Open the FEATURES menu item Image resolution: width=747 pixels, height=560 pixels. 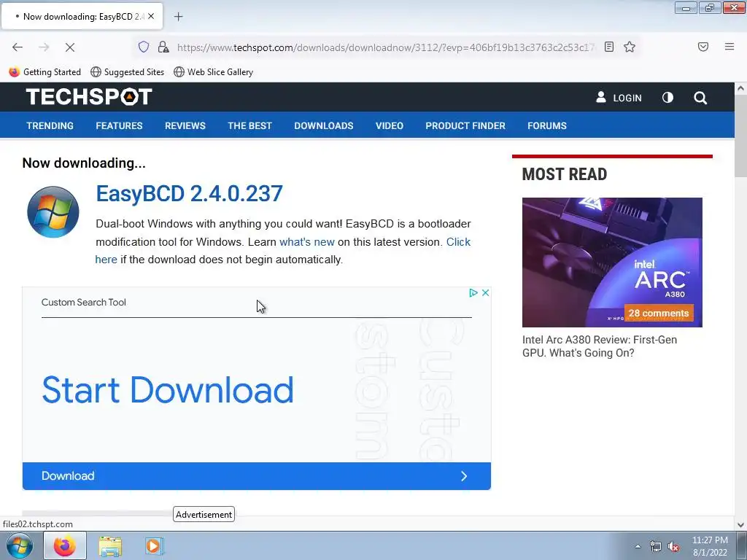pos(119,125)
